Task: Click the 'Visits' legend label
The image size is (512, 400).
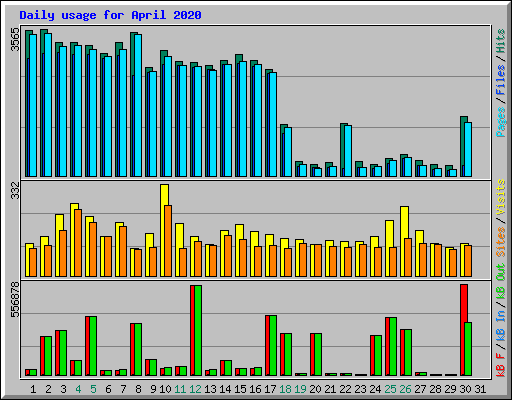Action: tap(501, 197)
